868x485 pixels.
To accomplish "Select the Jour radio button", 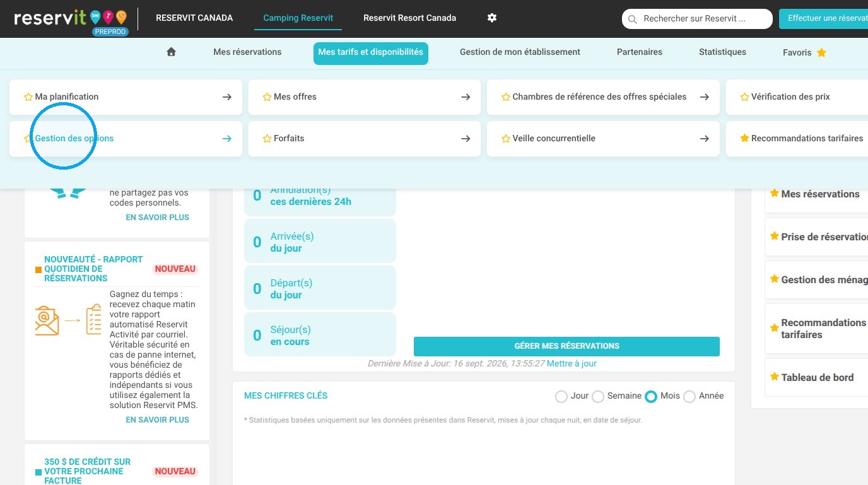I will [x=561, y=397].
